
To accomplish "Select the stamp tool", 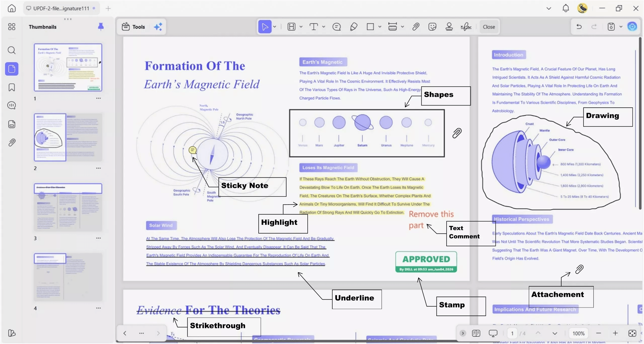I will 449,27.
